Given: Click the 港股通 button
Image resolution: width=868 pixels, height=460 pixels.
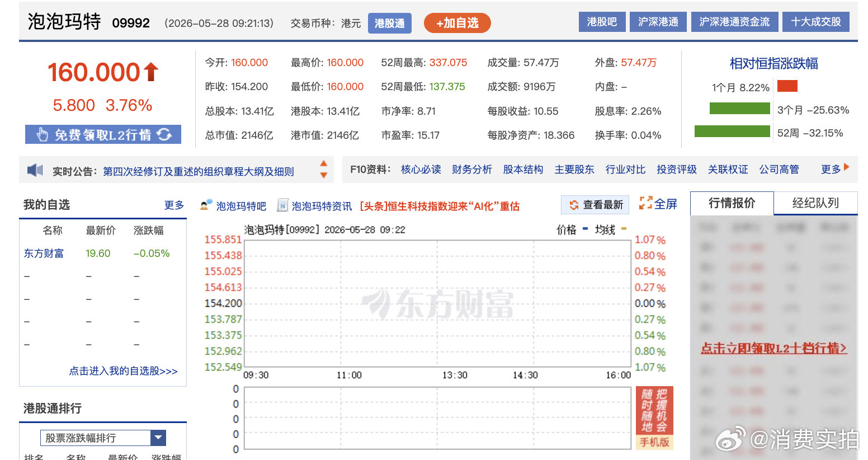Looking at the screenshot, I should [390, 23].
